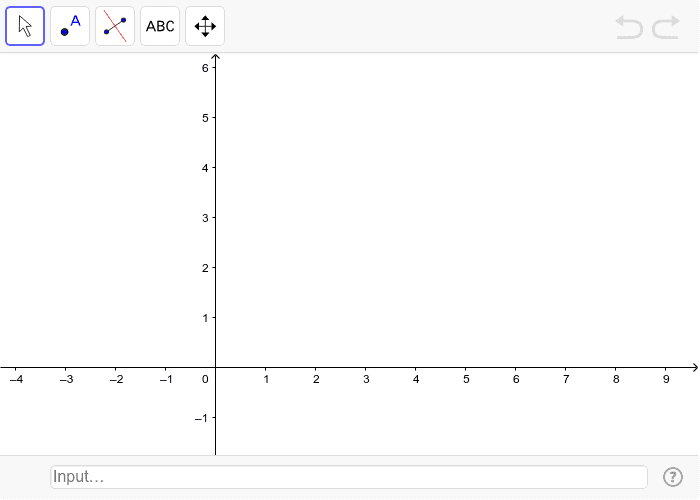The height and width of the screenshot is (500, 700).
Task: Click the y-axis label 3
Action: (x=205, y=218)
